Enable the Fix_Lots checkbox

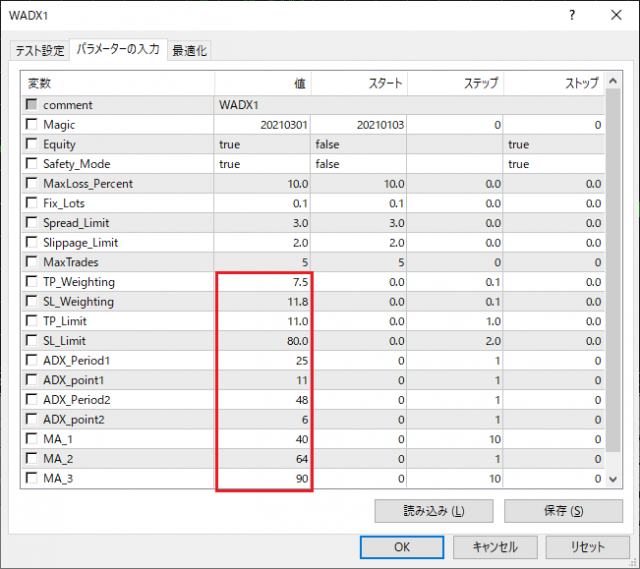pos(31,202)
